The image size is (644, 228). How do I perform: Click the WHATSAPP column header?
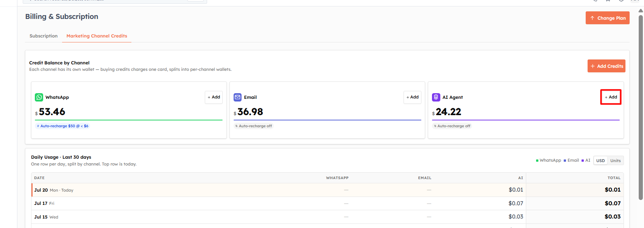pyautogui.click(x=337, y=178)
